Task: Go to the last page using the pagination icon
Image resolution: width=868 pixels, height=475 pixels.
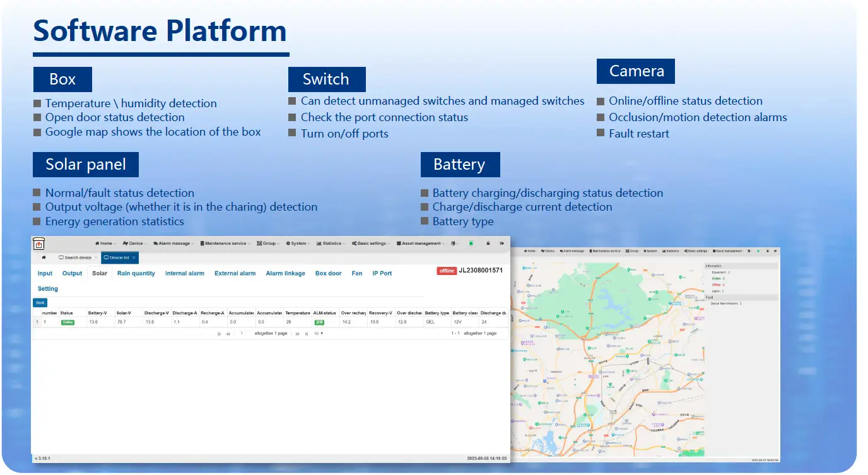Action: coord(307,334)
